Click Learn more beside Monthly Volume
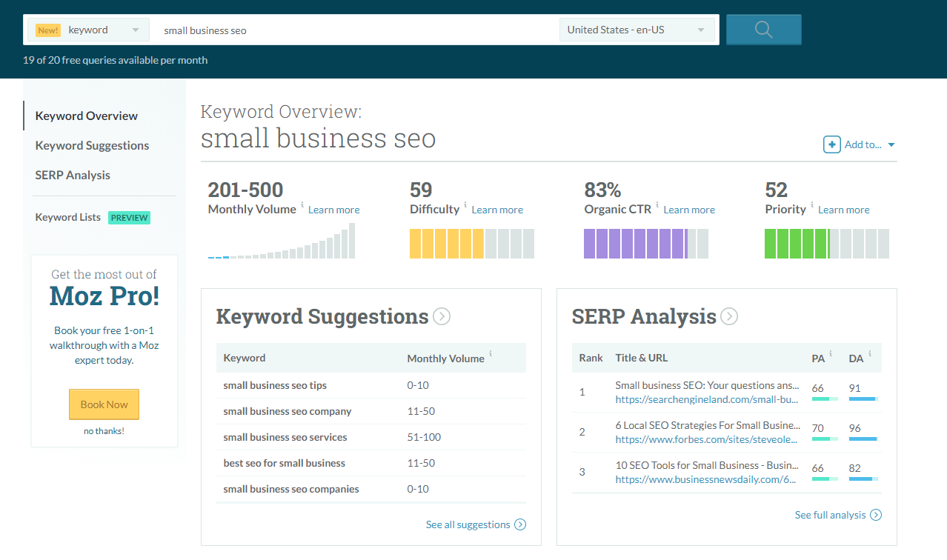The height and width of the screenshot is (560, 947). (x=334, y=210)
